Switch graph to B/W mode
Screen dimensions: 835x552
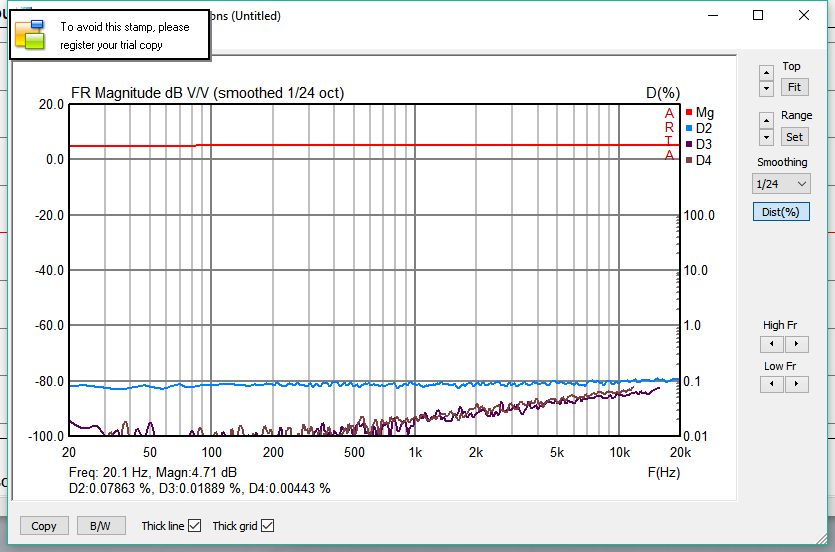point(100,526)
